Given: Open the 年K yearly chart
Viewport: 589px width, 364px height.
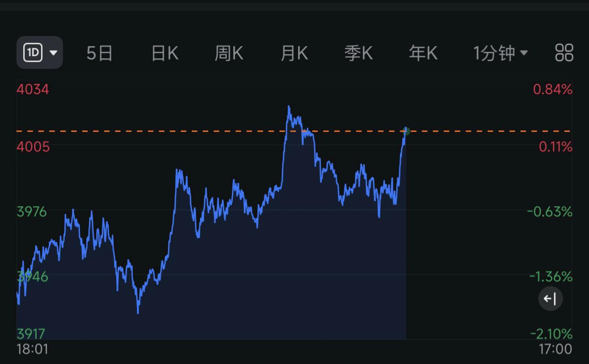Looking at the screenshot, I should [422, 52].
